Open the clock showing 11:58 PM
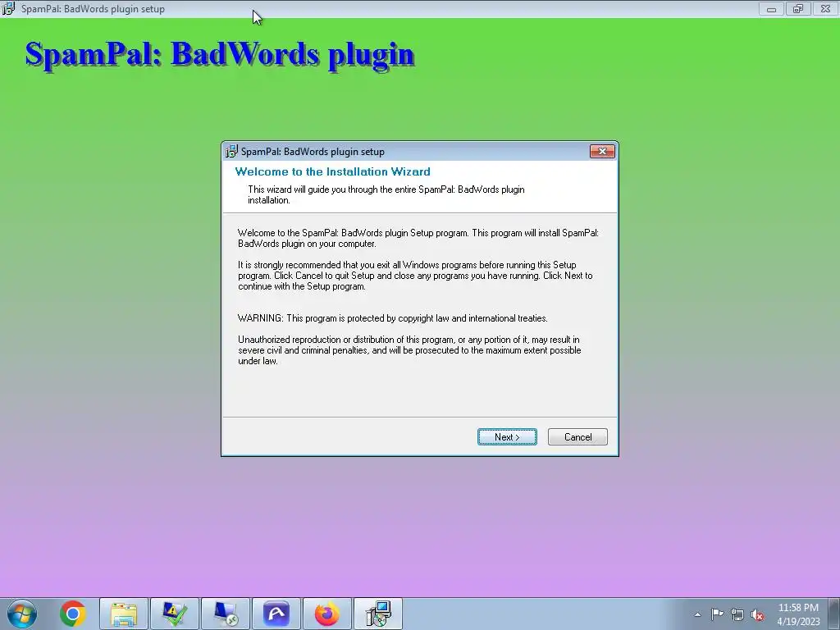Viewport: 840px width, 630px height. (798, 614)
